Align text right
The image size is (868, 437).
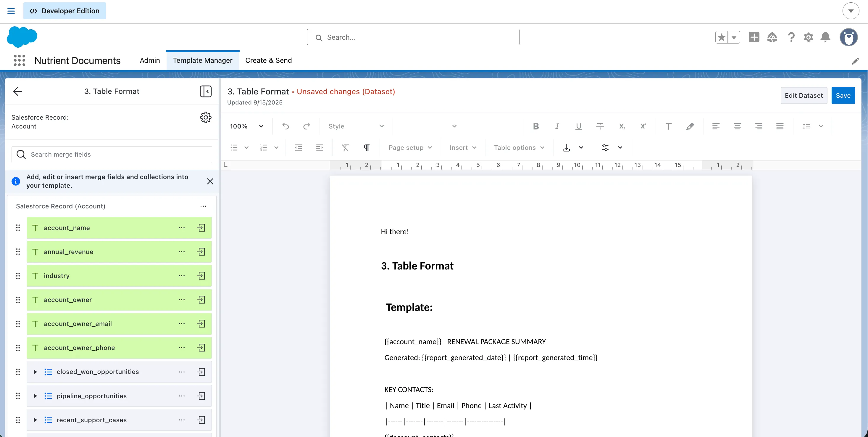coord(759,126)
